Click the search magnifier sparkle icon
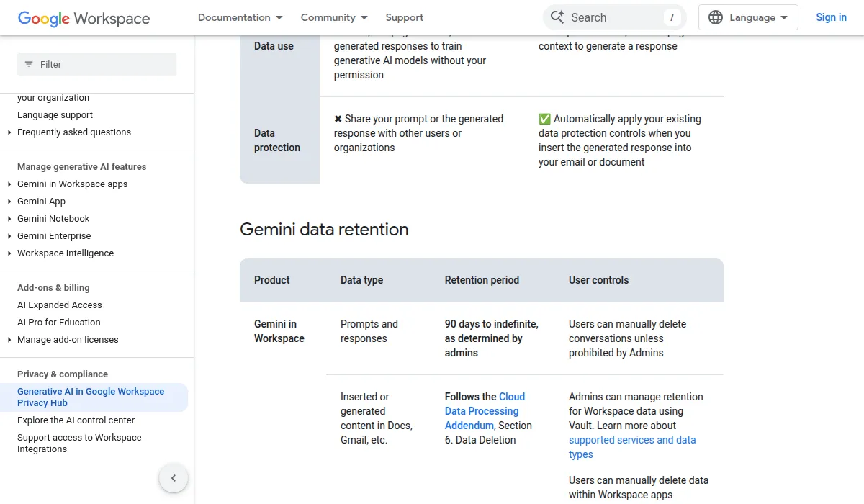This screenshot has width=864, height=504. click(557, 17)
